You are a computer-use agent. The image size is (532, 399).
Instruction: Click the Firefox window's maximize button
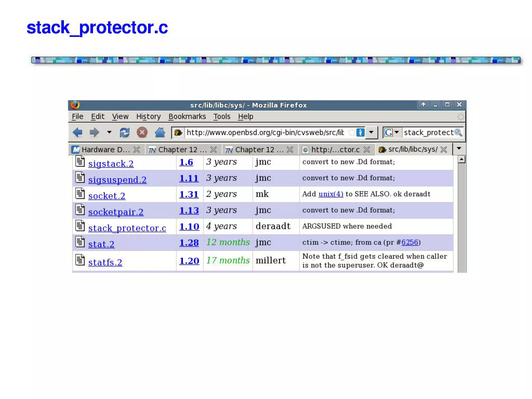[447, 104]
